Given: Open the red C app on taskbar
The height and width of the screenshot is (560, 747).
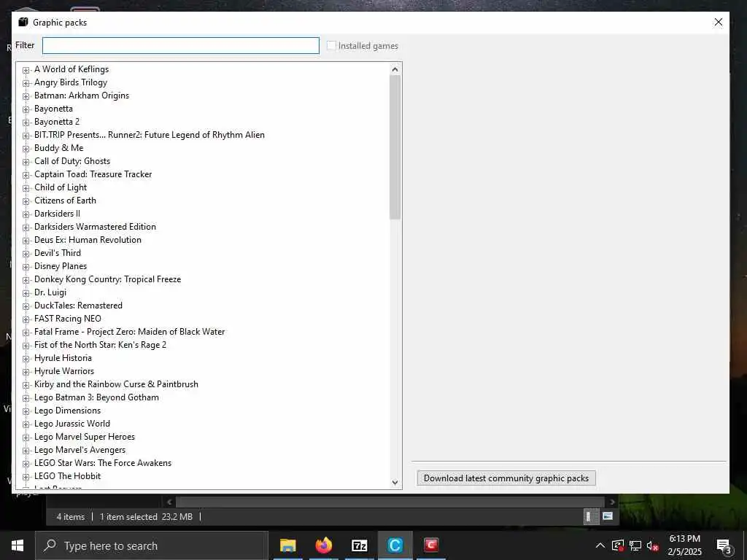Looking at the screenshot, I should (x=431, y=545).
